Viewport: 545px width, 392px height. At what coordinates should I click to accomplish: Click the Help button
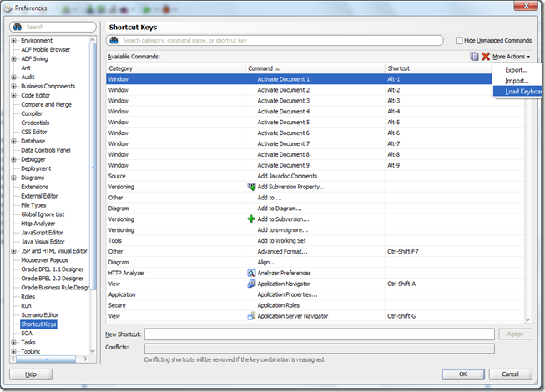tap(31, 374)
